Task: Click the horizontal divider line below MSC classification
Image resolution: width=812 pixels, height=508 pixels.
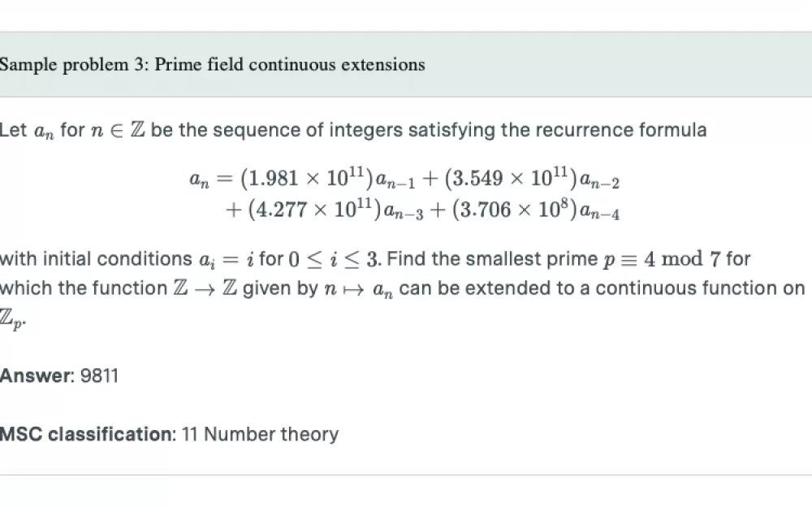Action: [406, 475]
